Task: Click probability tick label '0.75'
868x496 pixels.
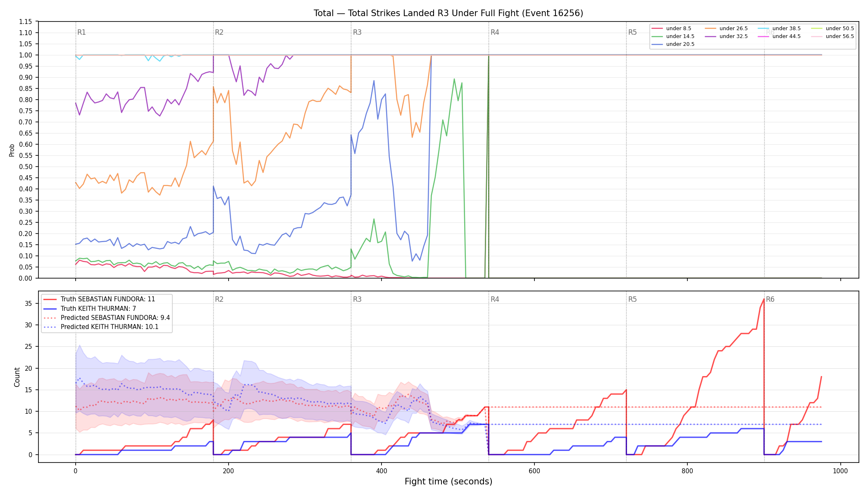Action: (x=26, y=111)
